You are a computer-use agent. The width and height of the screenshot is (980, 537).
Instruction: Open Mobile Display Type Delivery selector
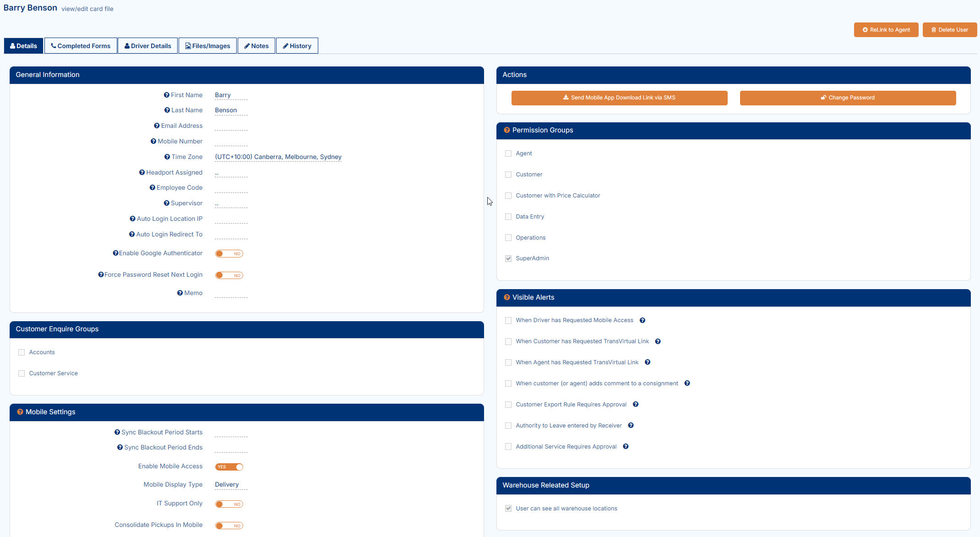pos(227,485)
